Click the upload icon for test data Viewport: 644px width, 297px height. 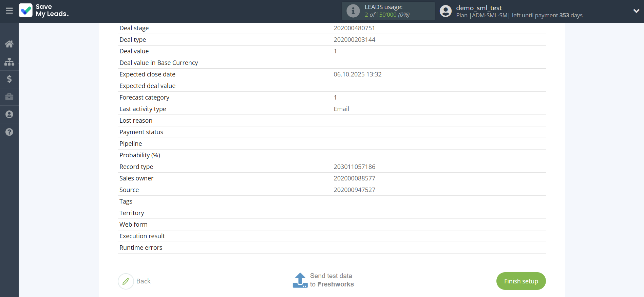click(x=300, y=280)
